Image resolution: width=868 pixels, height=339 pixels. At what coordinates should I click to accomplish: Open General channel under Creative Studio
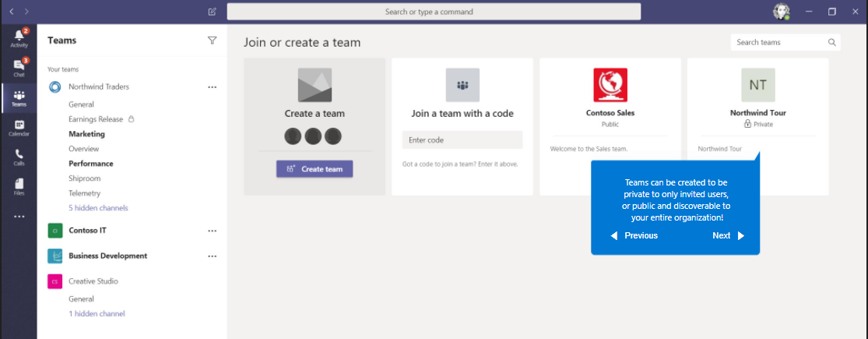point(82,298)
